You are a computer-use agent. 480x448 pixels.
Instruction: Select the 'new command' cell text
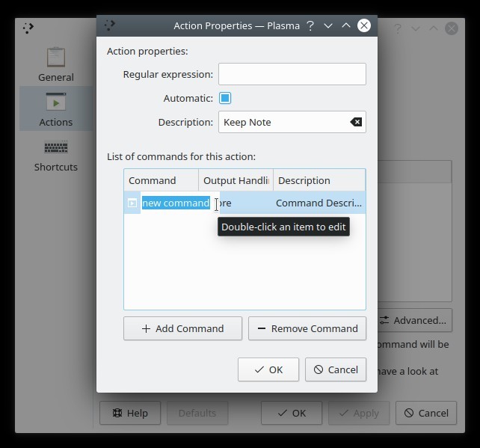[x=176, y=203]
